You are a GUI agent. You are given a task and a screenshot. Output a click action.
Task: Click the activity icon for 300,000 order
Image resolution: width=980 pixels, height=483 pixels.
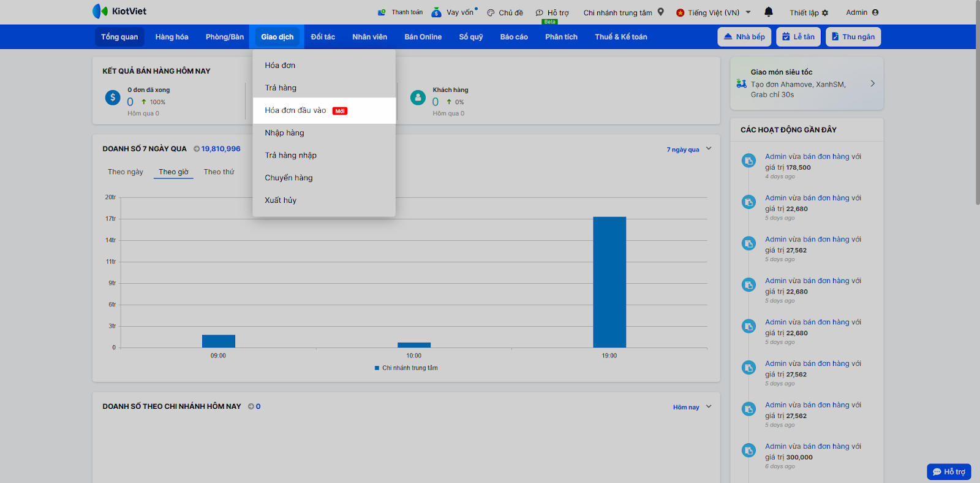coord(748,451)
